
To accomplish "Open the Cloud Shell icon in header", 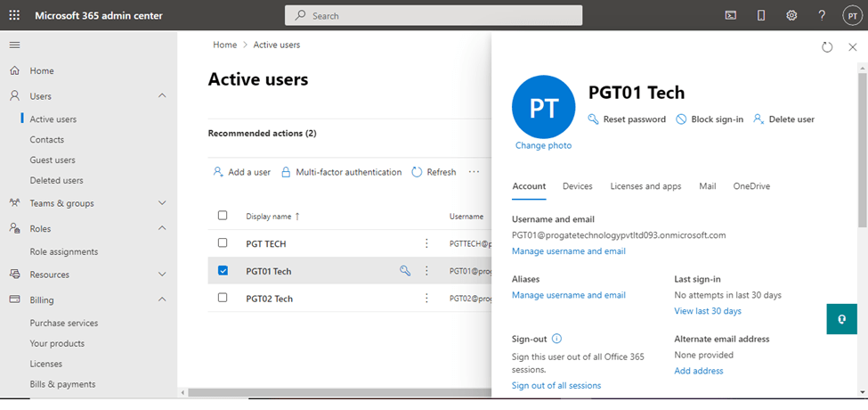I will (731, 15).
